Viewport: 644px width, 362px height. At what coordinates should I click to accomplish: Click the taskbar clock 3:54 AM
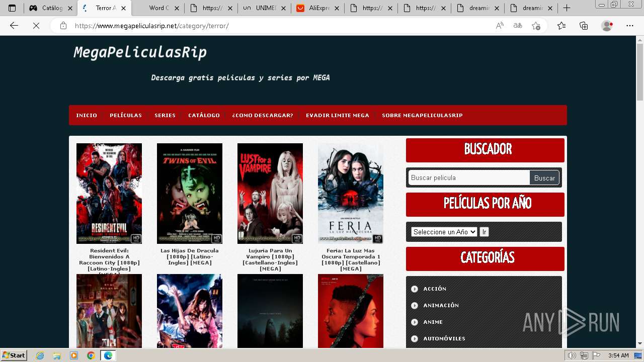(618, 355)
